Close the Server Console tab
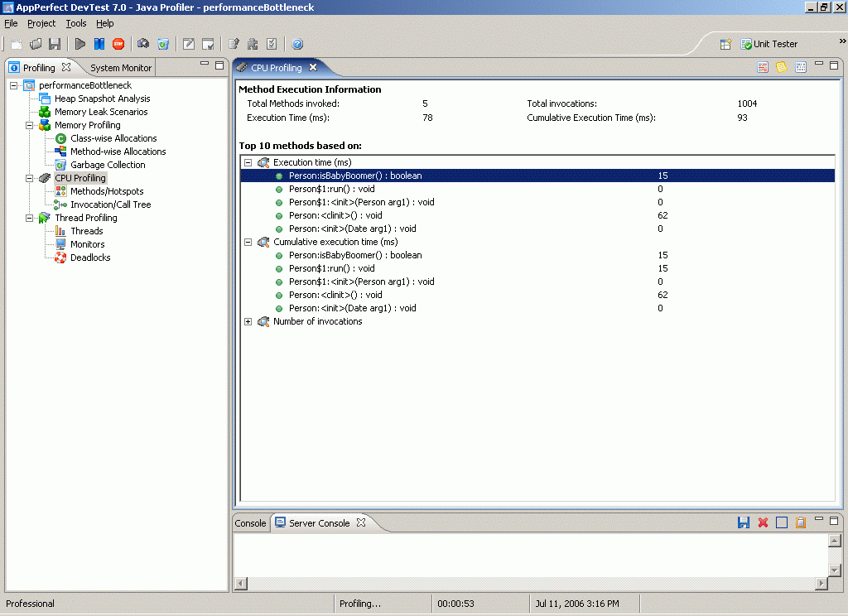 tap(361, 522)
